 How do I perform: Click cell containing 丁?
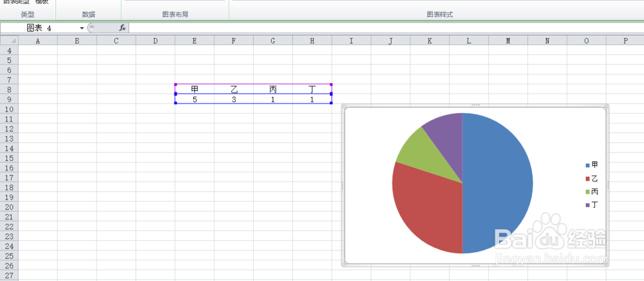coord(312,89)
